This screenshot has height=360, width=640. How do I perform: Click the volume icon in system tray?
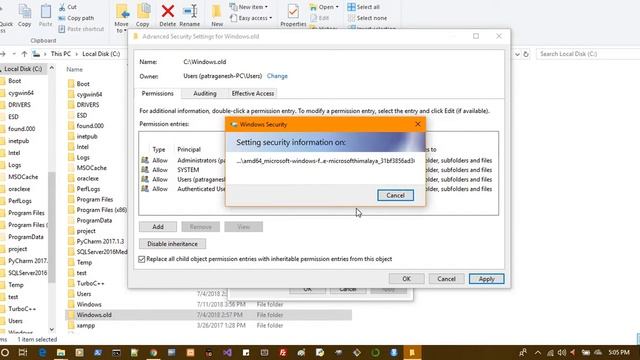(x=562, y=352)
